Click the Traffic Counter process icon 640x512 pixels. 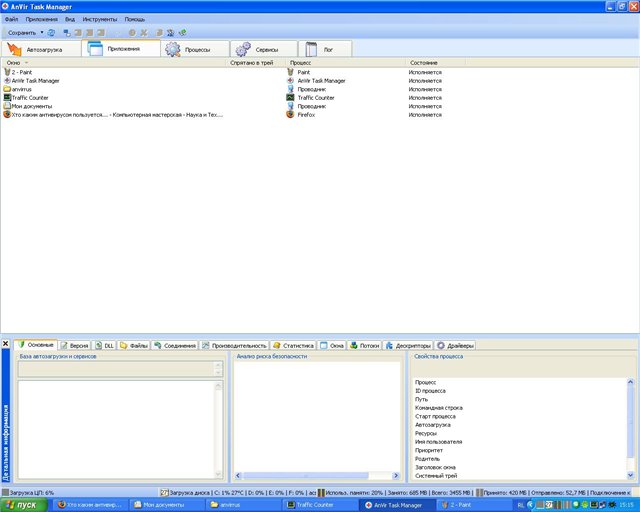click(x=291, y=98)
